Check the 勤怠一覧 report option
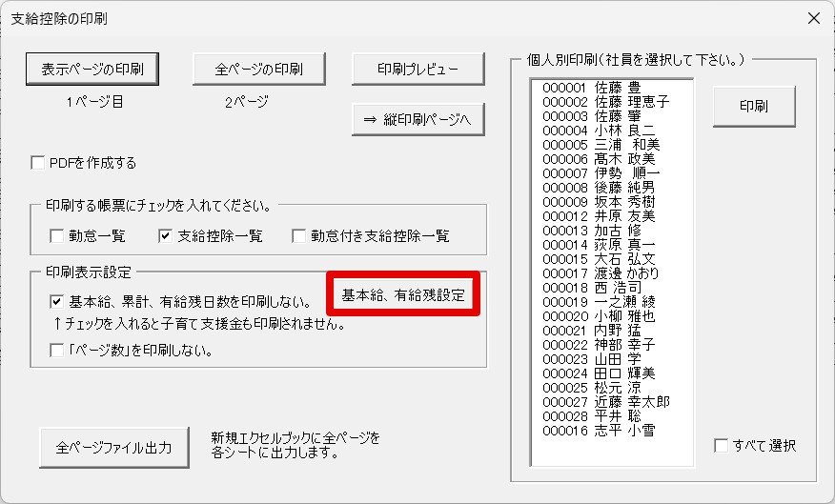 56,235
